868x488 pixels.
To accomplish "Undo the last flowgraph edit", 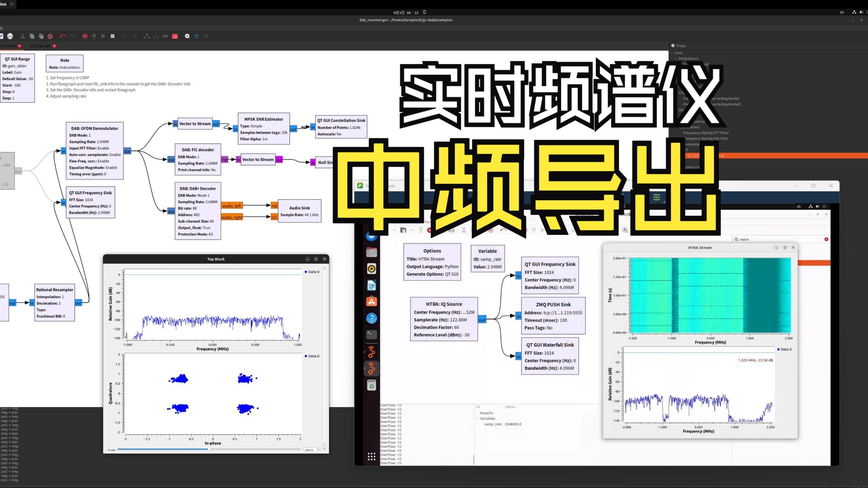I will coord(63,36).
